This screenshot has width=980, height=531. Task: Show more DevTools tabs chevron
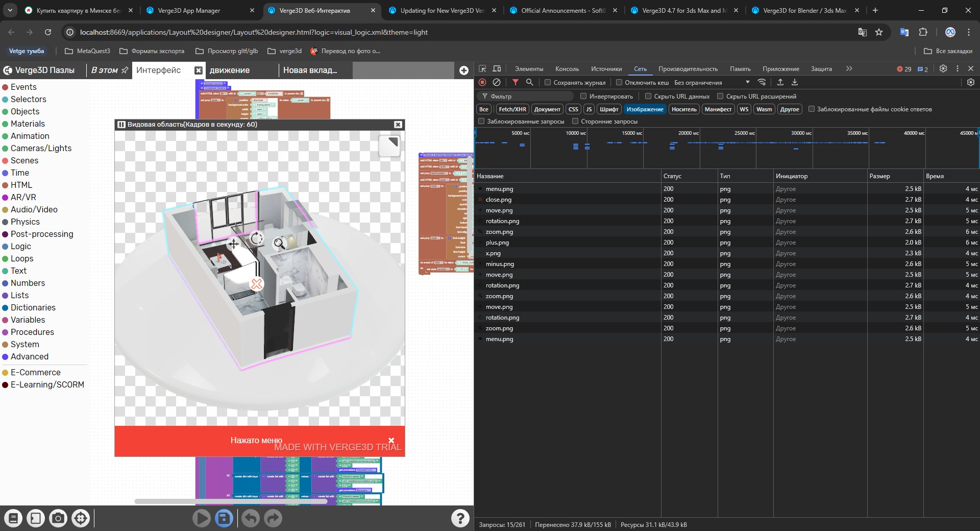pyautogui.click(x=849, y=68)
